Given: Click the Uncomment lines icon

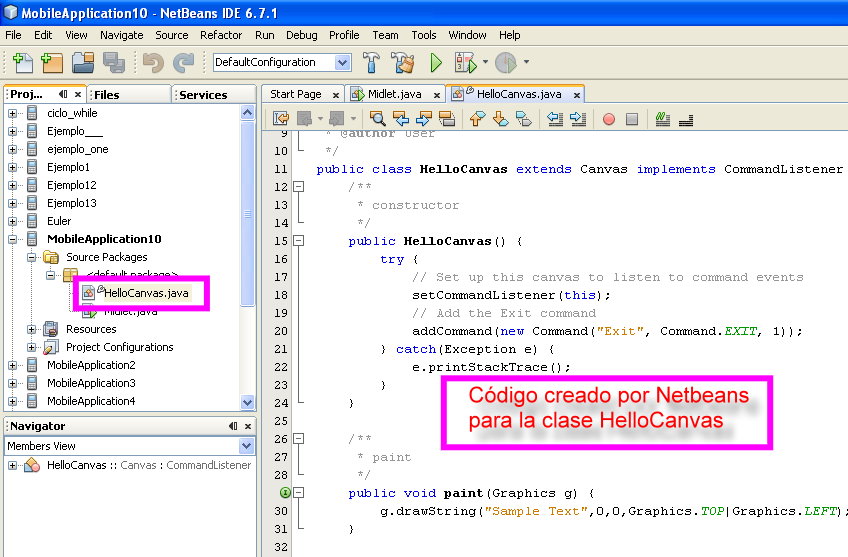Looking at the screenshot, I should (x=686, y=120).
